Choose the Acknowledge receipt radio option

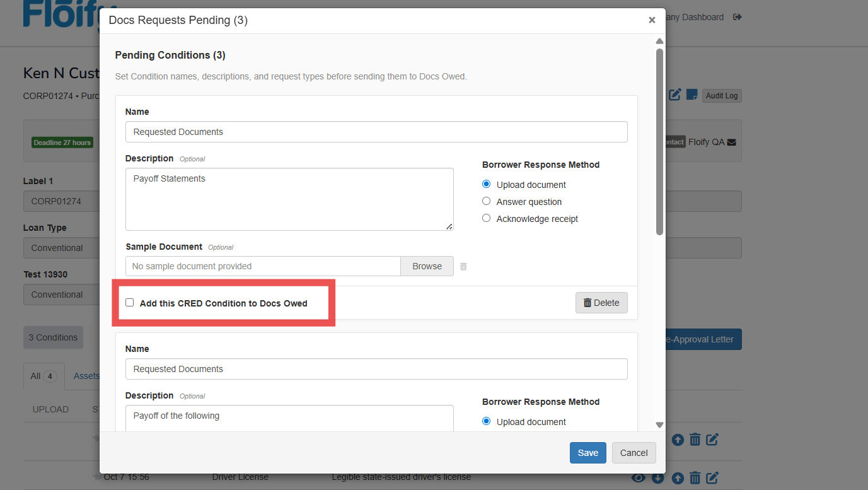tap(486, 218)
